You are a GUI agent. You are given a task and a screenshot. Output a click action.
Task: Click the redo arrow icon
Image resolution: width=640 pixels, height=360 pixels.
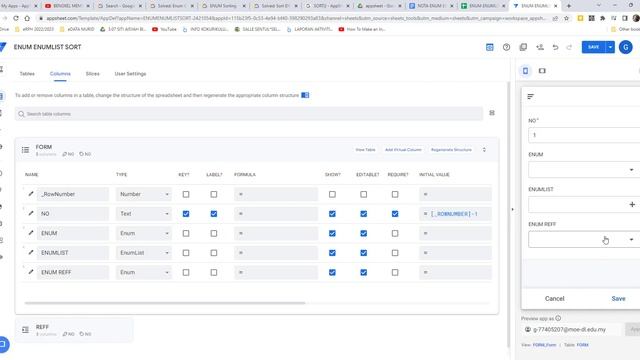(569, 47)
